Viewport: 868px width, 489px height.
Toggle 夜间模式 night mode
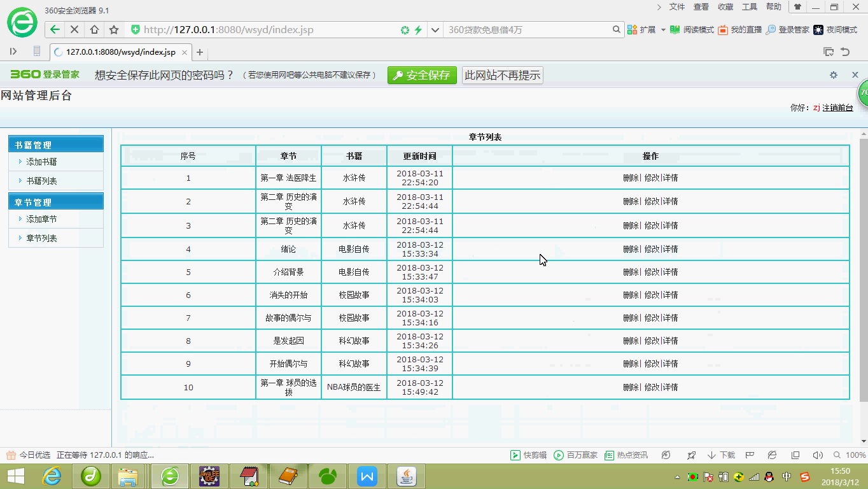[835, 30]
